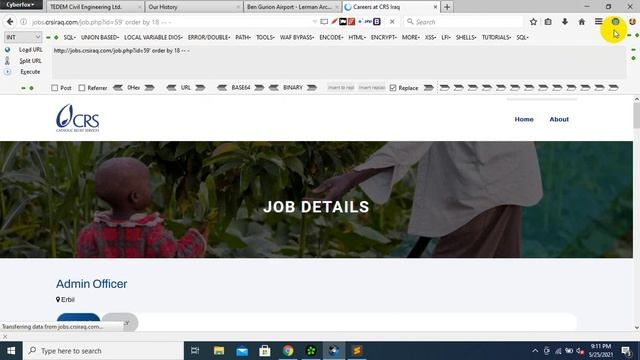Open Task View on the taskbar
640x360 pixels.
pyautogui.click(x=195, y=351)
